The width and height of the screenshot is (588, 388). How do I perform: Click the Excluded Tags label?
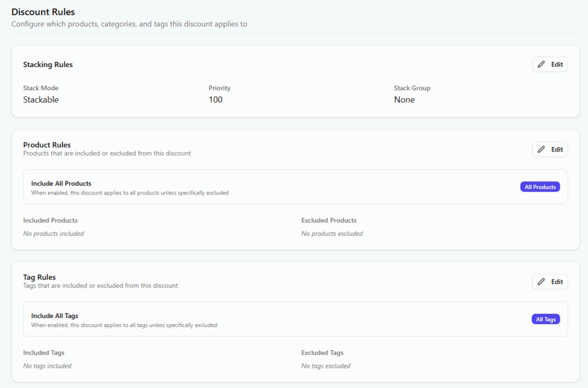[x=322, y=353]
